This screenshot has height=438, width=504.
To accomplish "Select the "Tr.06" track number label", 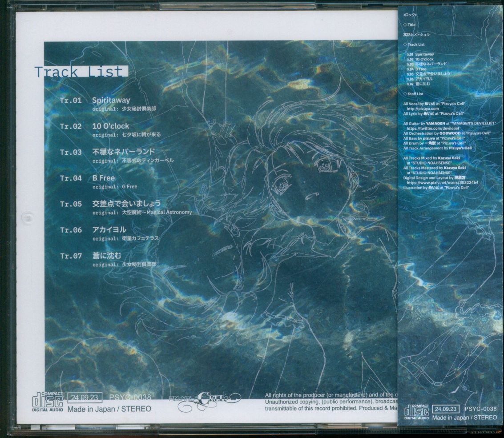I will [x=71, y=230].
